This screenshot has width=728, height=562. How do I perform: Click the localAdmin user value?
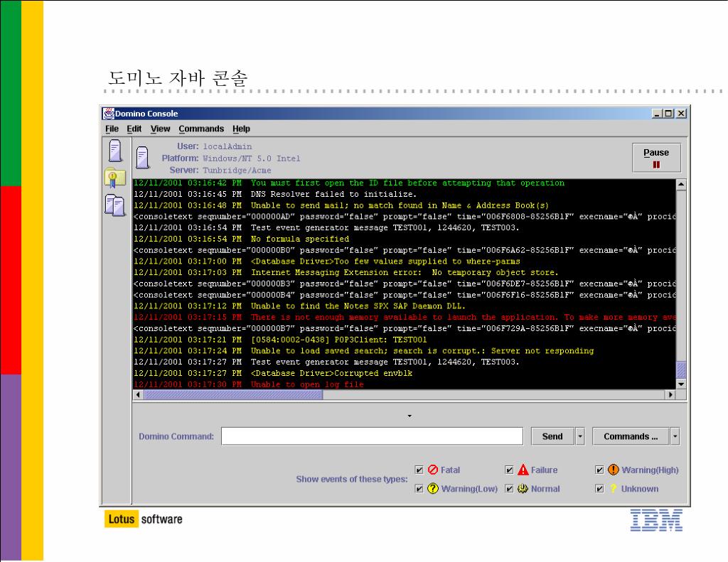(x=227, y=146)
